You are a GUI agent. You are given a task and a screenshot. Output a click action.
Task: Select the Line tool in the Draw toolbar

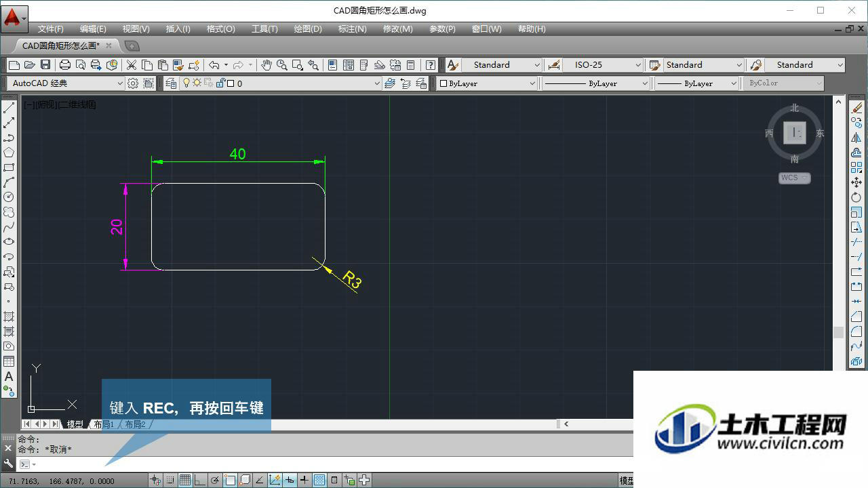click(9, 108)
